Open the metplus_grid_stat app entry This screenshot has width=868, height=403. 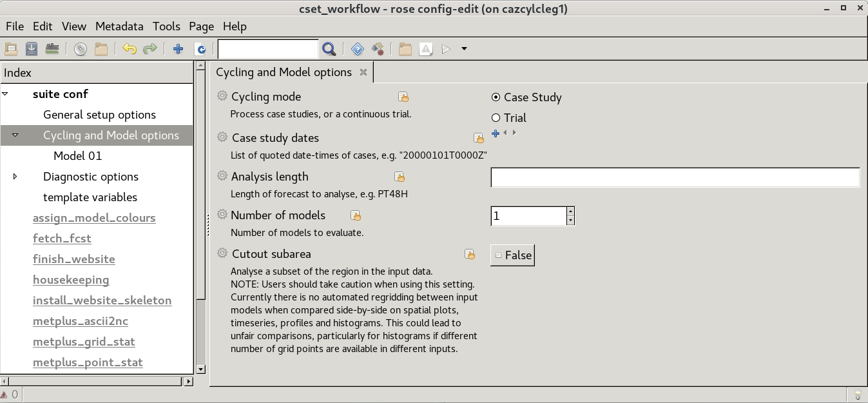[x=84, y=342]
